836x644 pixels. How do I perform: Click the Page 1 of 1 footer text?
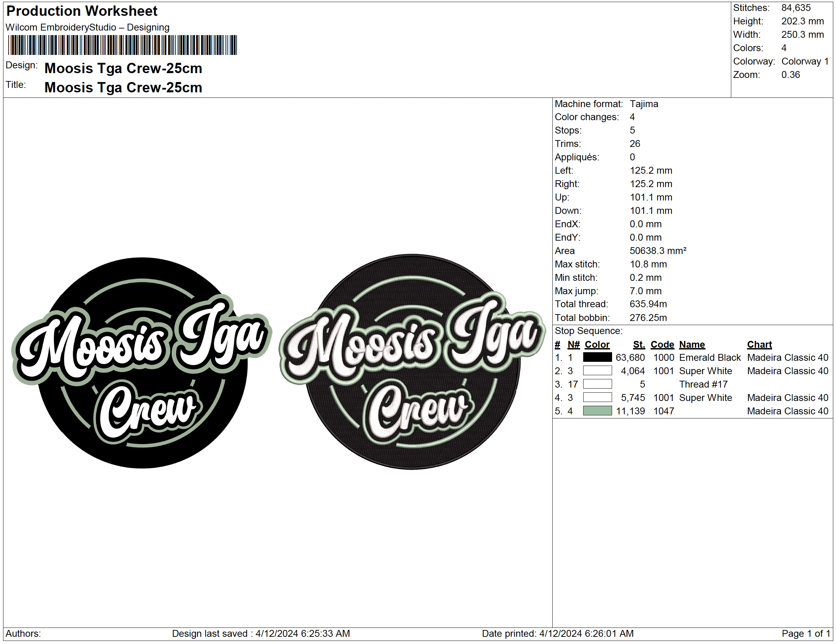pyautogui.click(x=805, y=634)
